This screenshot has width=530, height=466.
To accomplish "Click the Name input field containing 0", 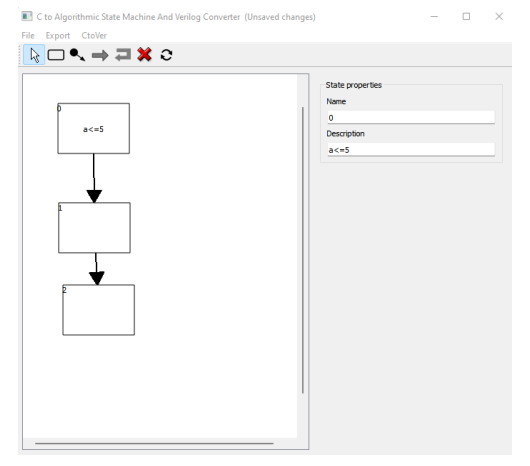I will tap(411, 117).
